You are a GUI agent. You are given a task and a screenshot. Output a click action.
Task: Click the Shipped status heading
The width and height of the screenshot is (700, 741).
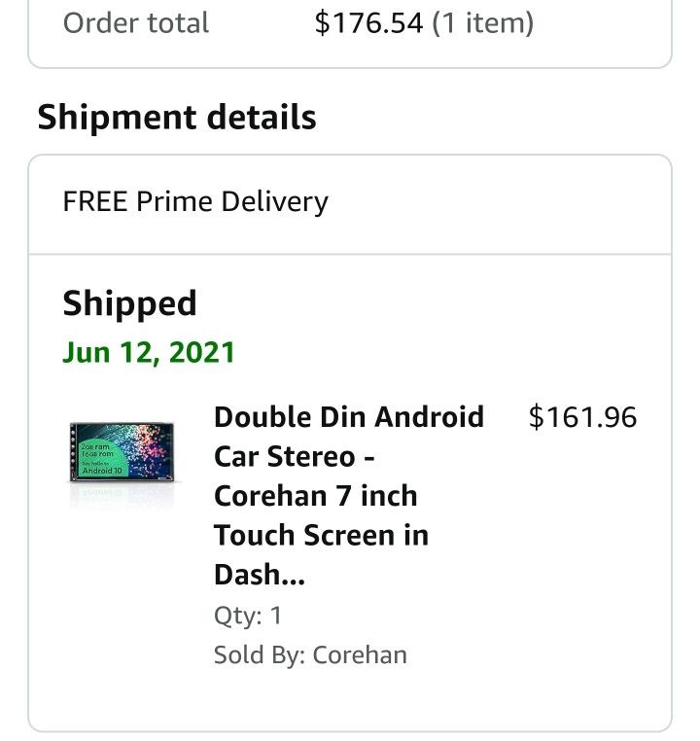click(x=129, y=303)
